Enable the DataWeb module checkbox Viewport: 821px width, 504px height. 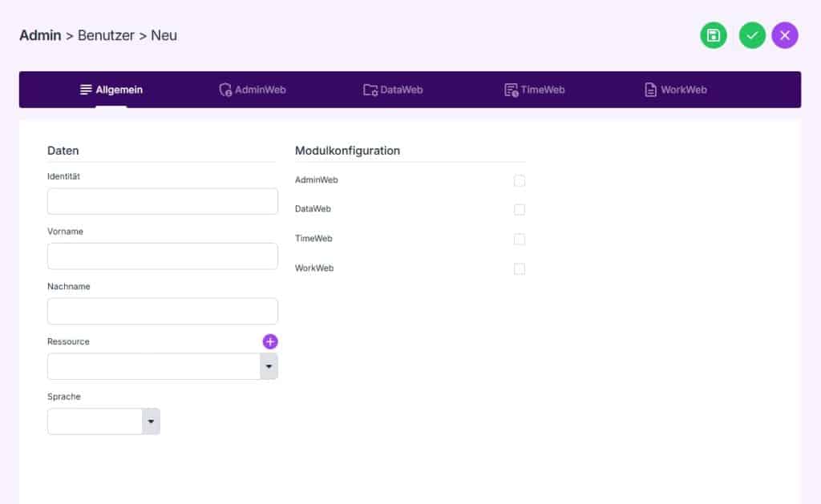(520, 209)
